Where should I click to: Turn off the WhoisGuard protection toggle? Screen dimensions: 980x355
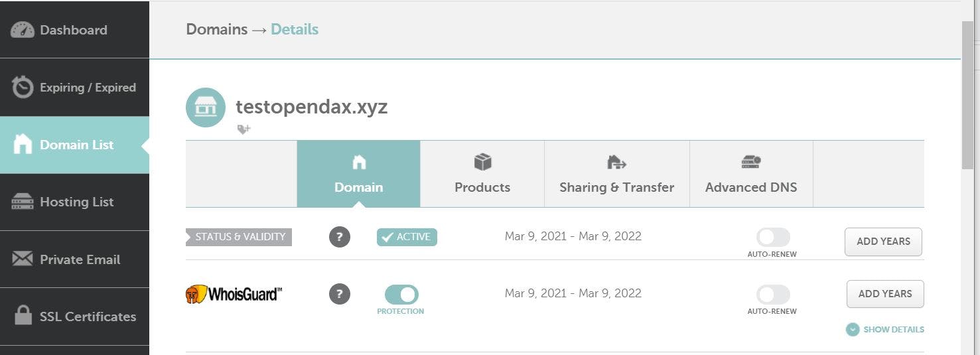click(x=401, y=295)
